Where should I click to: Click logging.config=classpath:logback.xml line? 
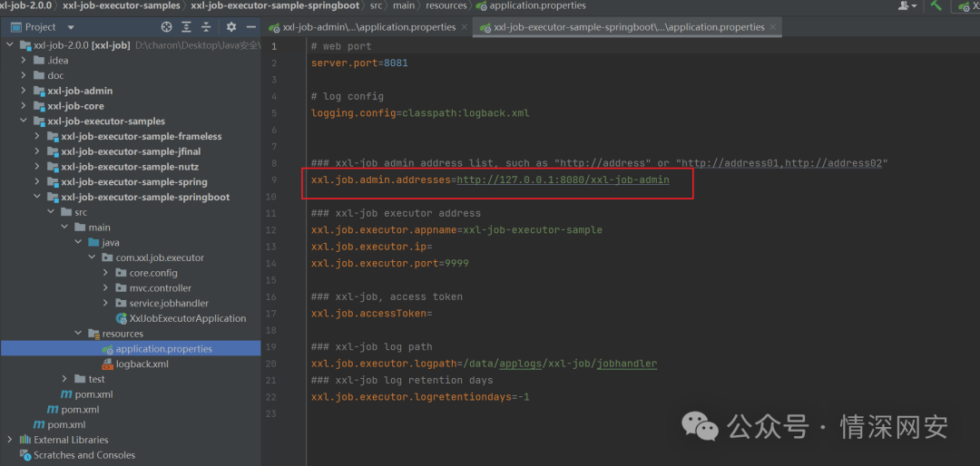[x=421, y=113]
